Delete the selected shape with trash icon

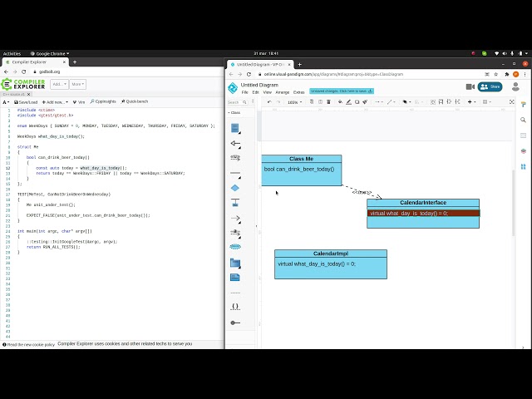pos(328,101)
